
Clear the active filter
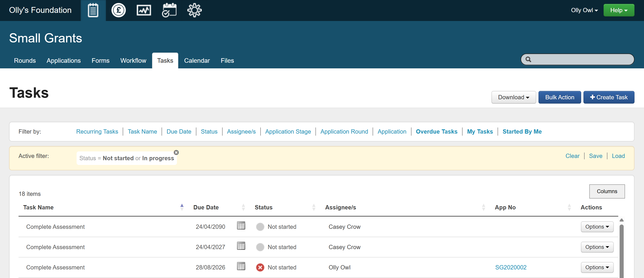[572, 156]
